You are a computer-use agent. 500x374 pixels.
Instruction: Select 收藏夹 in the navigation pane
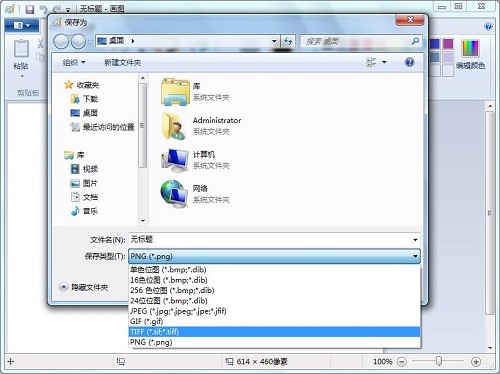pyautogui.click(x=82, y=85)
